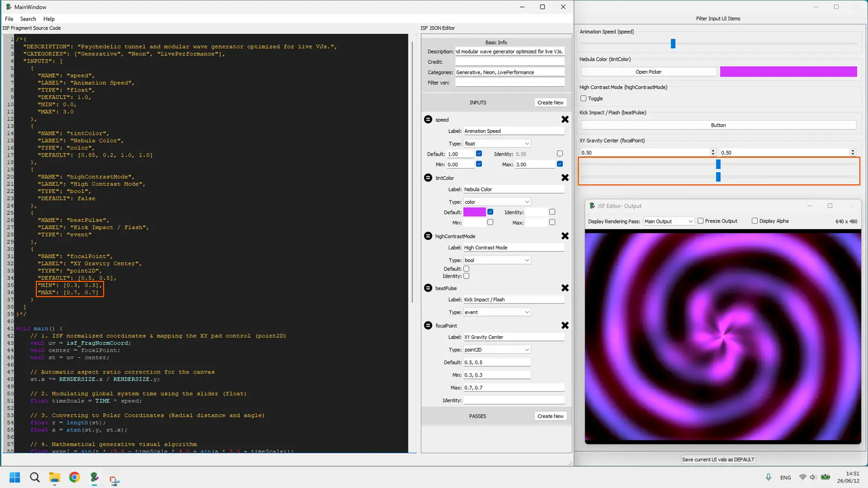Collapse the focalPoint input entry

click(x=428, y=325)
